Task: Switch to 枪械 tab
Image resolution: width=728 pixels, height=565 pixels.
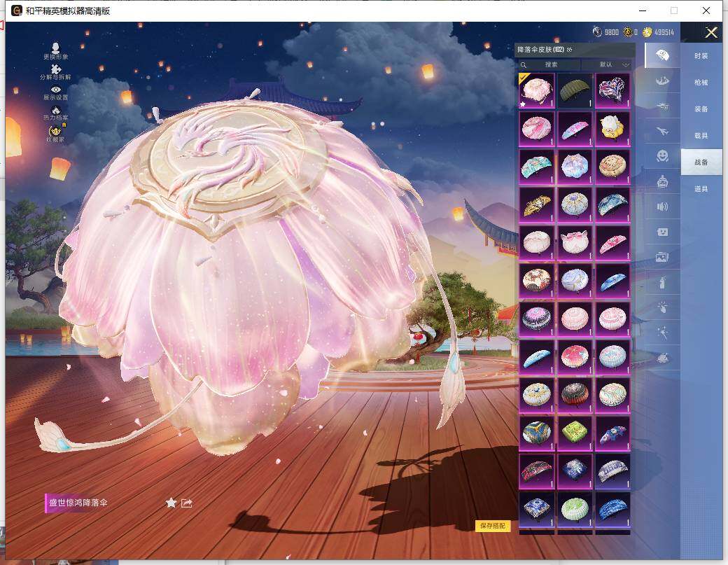Action: click(701, 82)
